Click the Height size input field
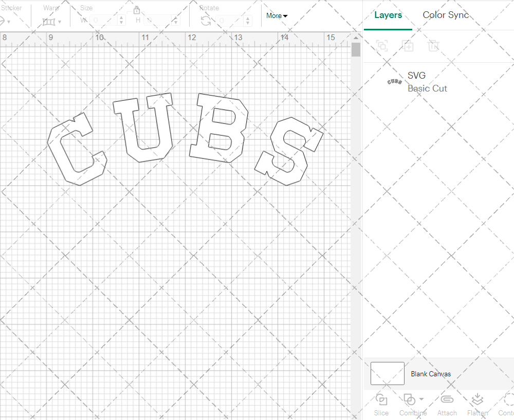Viewport: 514px width, 420px height. pyautogui.click(x=157, y=21)
